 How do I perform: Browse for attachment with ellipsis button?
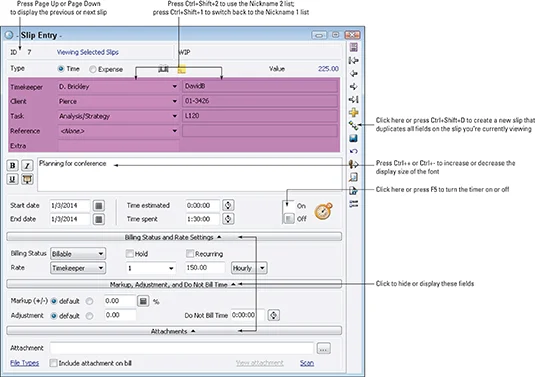323,349
